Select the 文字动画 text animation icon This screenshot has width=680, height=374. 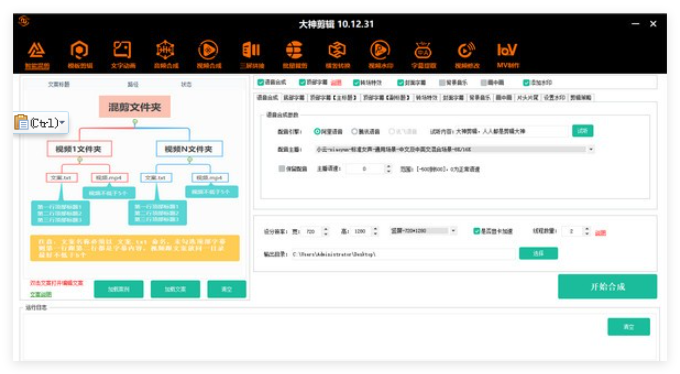click(x=122, y=55)
